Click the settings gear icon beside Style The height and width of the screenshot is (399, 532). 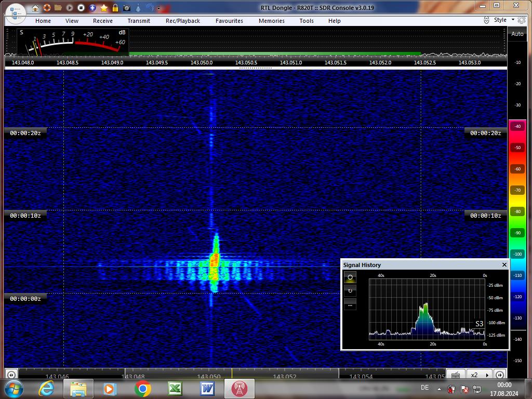click(x=522, y=20)
